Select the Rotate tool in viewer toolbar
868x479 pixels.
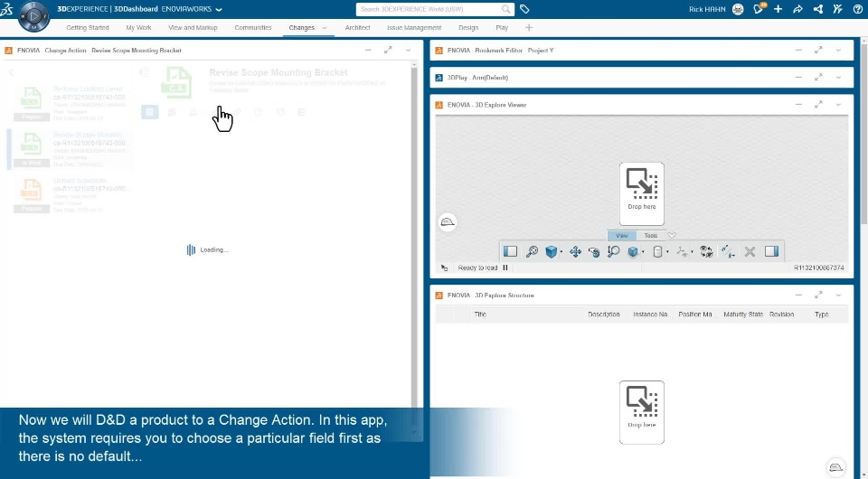tap(594, 251)
